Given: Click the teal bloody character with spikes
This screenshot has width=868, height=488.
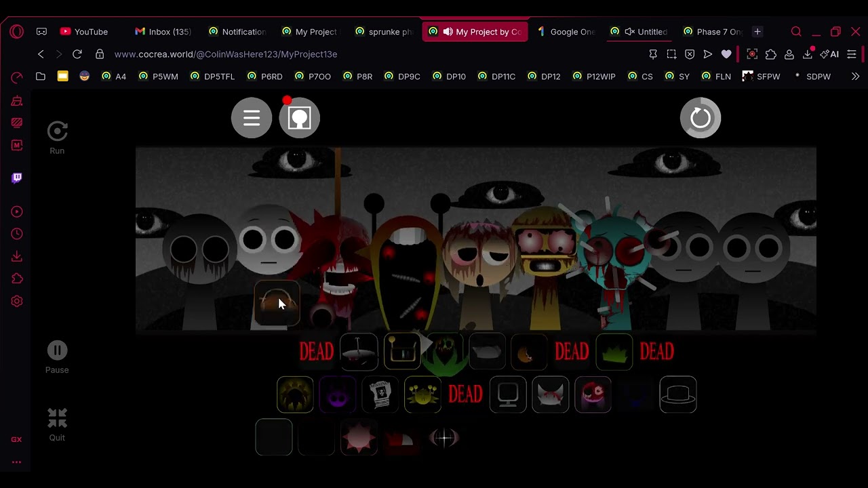Looking at the screenshot, I should [x=617, y=271].
